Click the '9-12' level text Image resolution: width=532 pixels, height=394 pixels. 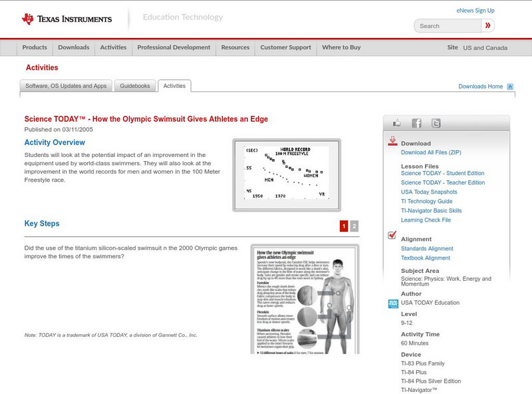coord(406,323)
